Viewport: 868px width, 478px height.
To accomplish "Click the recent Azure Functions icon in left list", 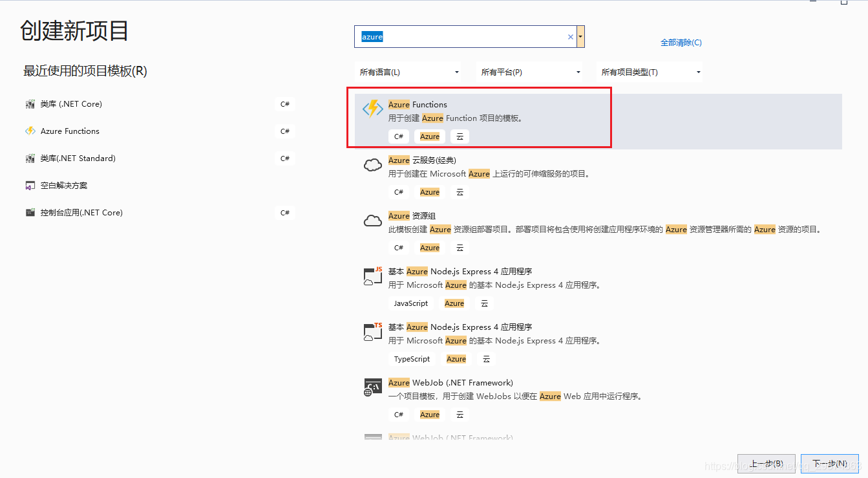I will pos(30,131).
